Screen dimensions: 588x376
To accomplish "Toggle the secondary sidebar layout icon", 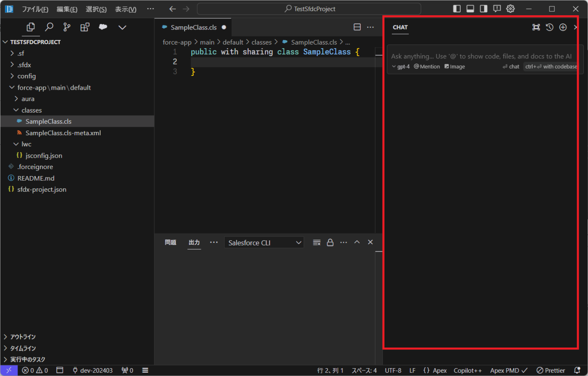I will (483, 9).
